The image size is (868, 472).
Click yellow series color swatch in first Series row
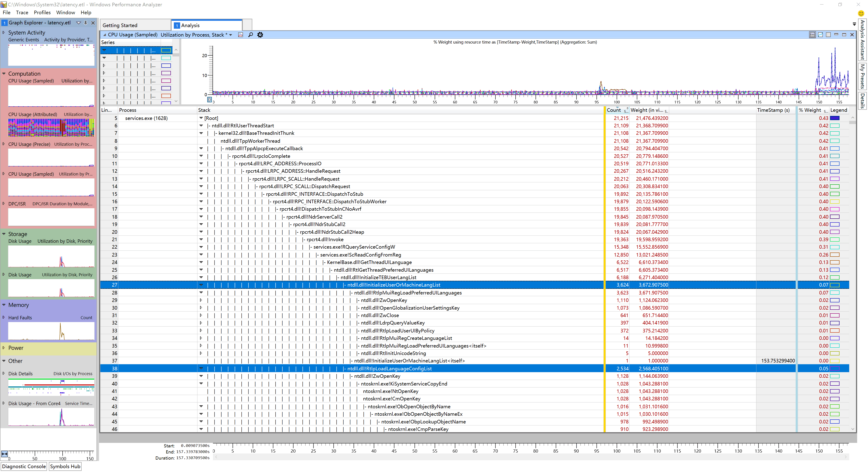pos(166,50)
